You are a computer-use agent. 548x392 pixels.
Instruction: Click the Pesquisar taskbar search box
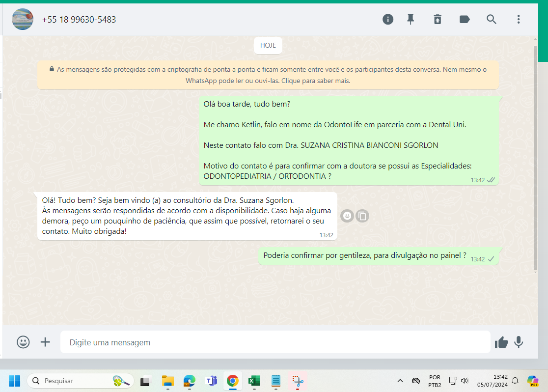[81, 381]
